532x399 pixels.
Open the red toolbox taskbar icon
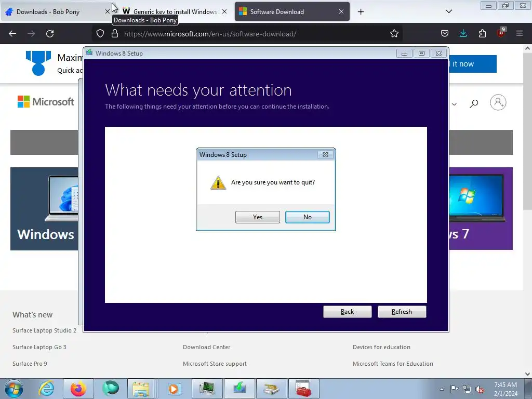coord(303,389)
